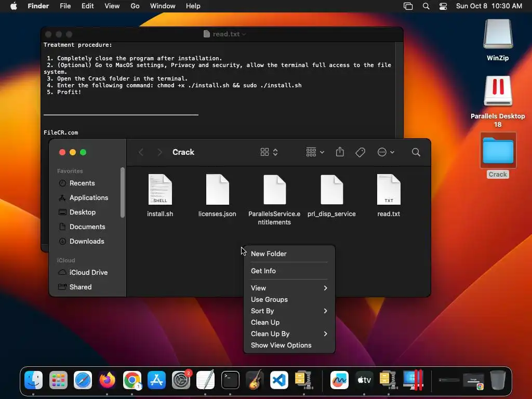This screenshot has width=532, height=399.
Task: Expand the View submenu in context menu
Action: coord(289,288)
